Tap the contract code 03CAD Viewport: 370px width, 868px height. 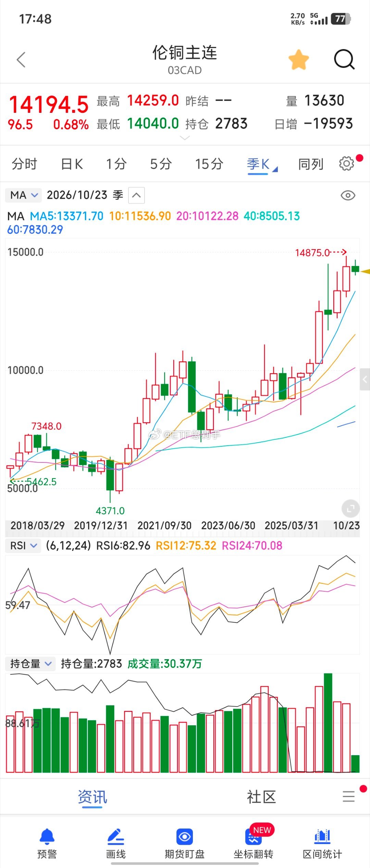(x=185, y=70)
